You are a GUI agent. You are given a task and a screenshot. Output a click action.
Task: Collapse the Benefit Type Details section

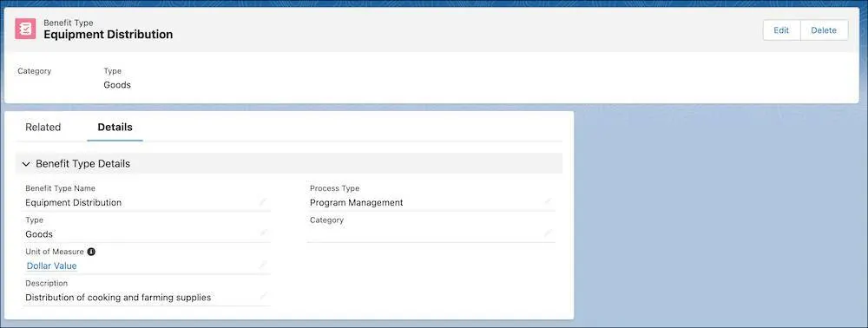(26, 164)
